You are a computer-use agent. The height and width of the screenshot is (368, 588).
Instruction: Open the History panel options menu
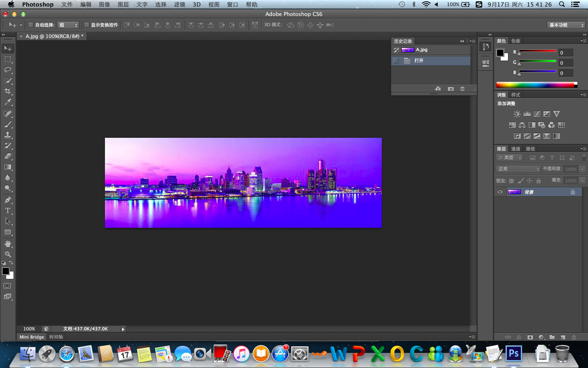pyautogui.click(x=472, y=41)
